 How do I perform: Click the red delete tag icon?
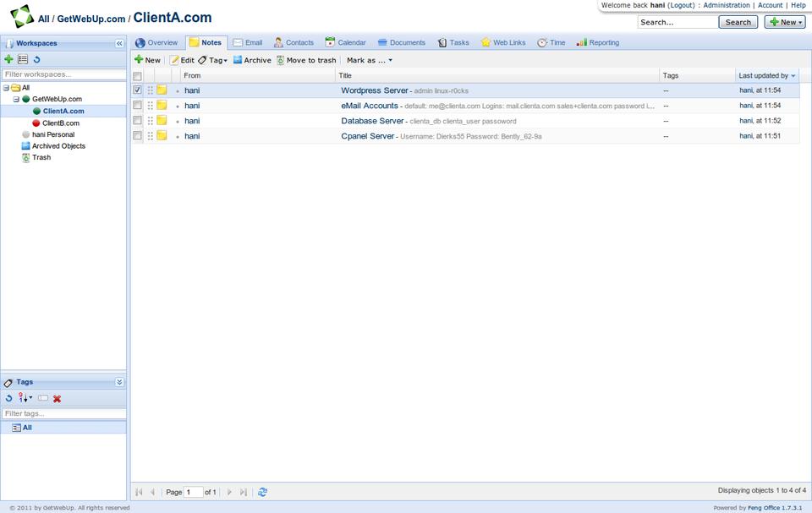58,398
